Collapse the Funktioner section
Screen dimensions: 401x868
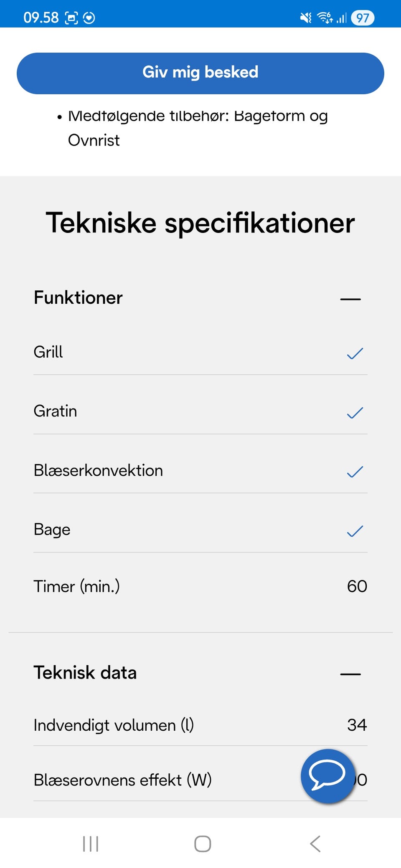(350, 299)
